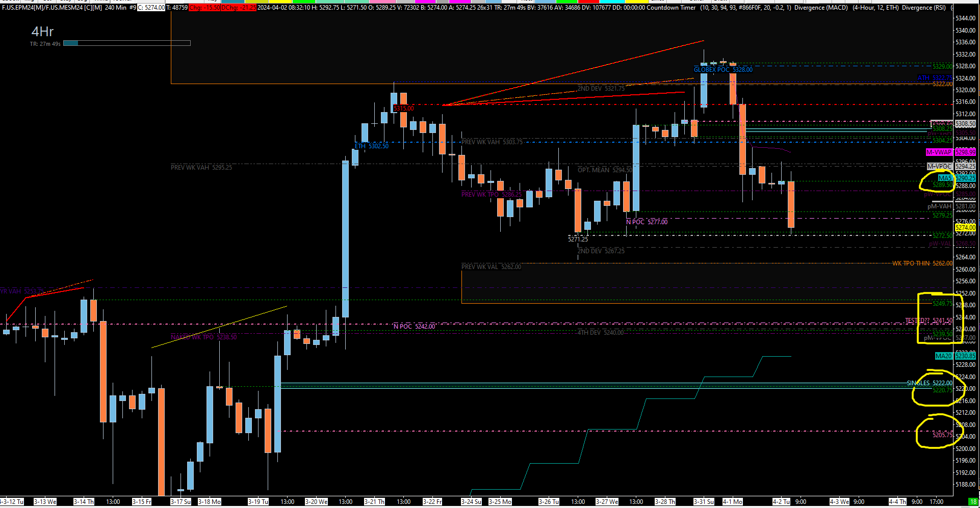This screenshot has width=980, height=508.
Task: Select the WK TPO THIN 5262.00 label
Action: click(922, 263)
